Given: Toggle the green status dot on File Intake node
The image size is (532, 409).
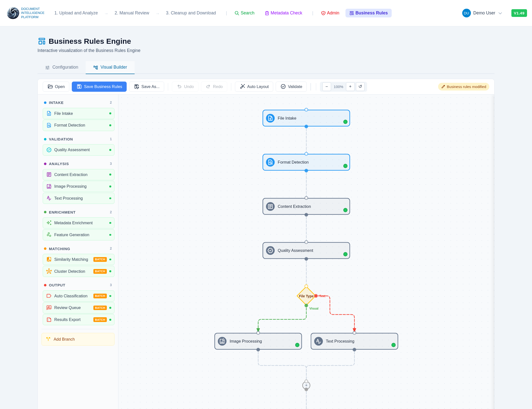Looking at the screenshot, I should 345,122.
